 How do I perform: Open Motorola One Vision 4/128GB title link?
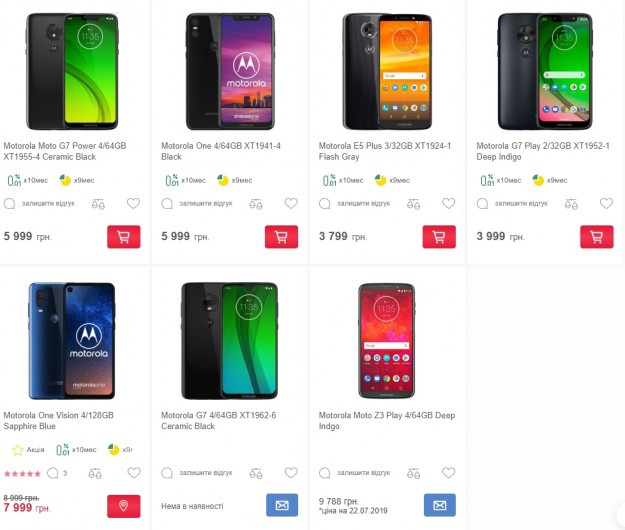pos(59,421)
